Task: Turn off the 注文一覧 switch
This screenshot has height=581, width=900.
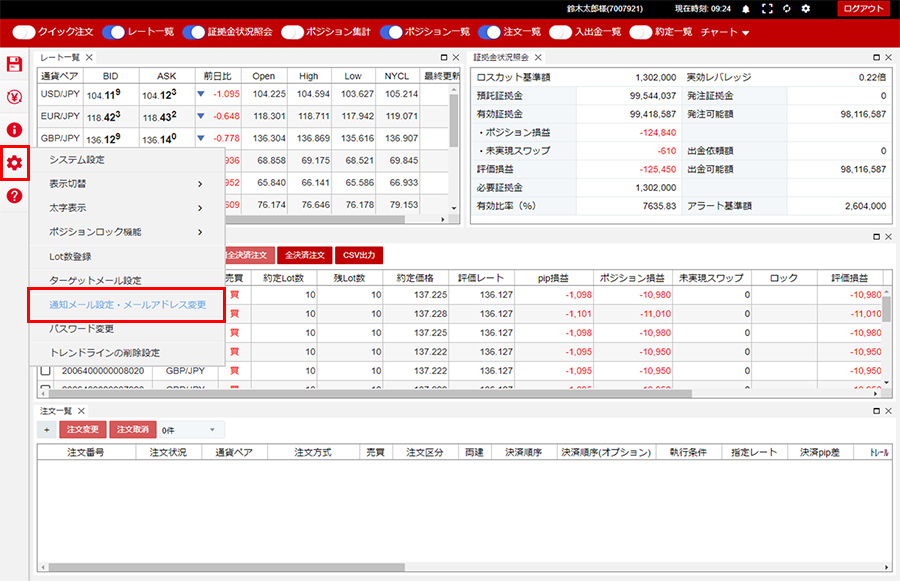Action: point(490,32)
